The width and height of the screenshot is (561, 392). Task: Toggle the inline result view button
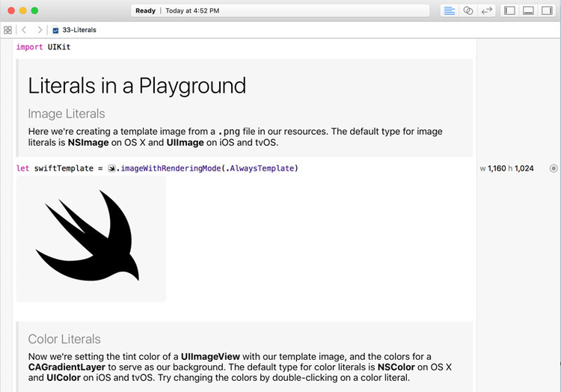[554, 168]
